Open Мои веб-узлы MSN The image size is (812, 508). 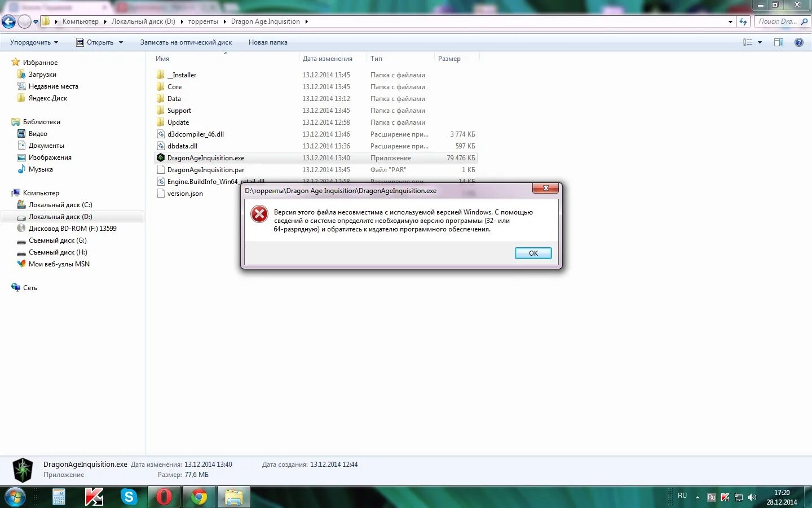pos(59,264)
